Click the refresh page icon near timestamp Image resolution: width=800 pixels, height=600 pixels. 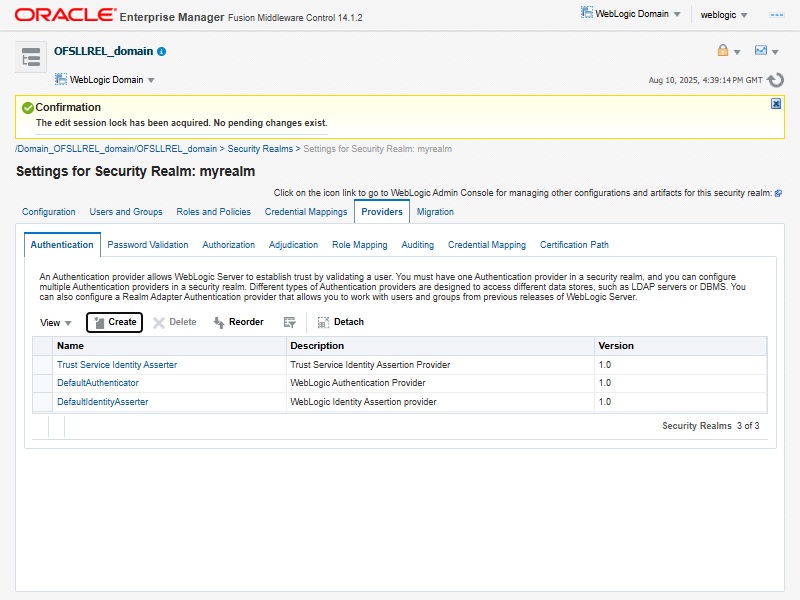(775, 80)
